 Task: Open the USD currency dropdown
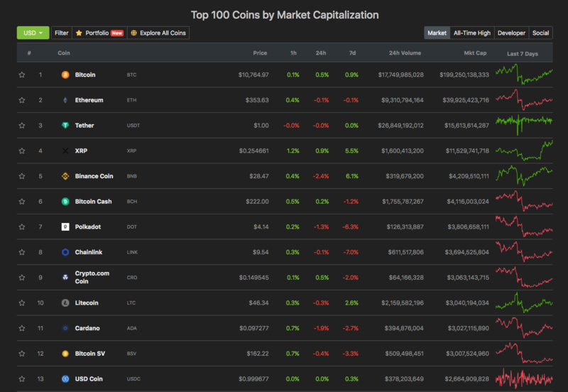tap(33, 33)
